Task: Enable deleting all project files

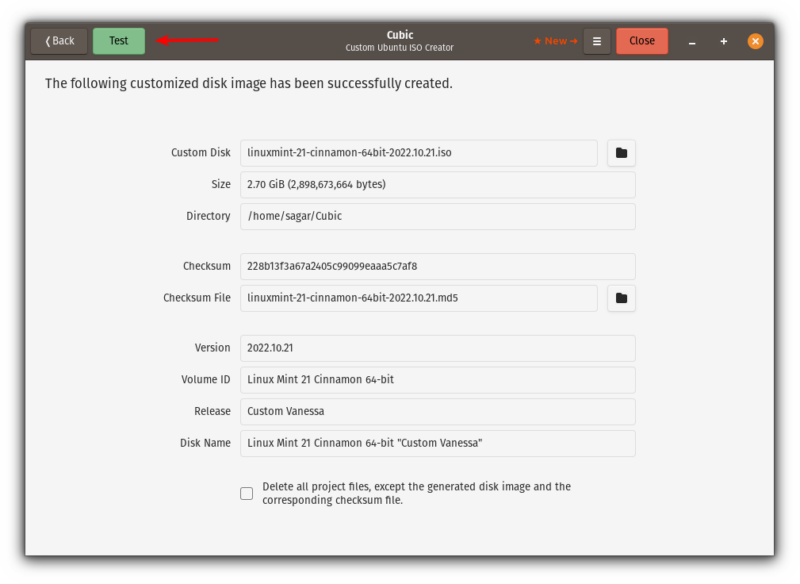Action: coord(245,493)
